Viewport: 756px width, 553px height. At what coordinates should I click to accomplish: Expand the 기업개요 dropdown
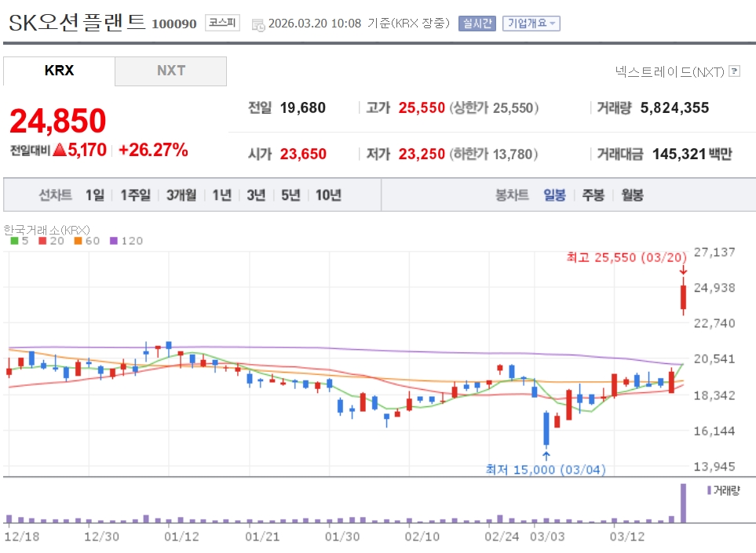[531, 23]
